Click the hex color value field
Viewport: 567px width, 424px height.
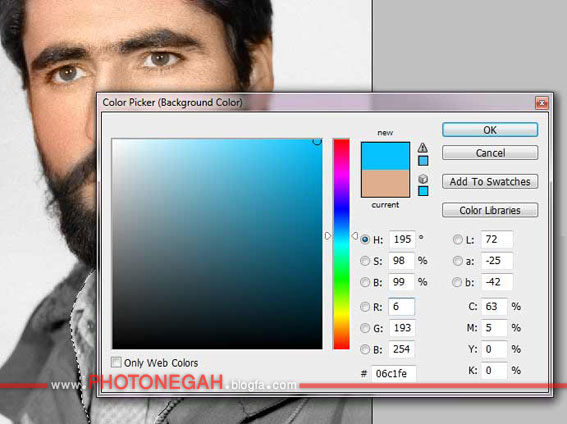coord(394,373)
